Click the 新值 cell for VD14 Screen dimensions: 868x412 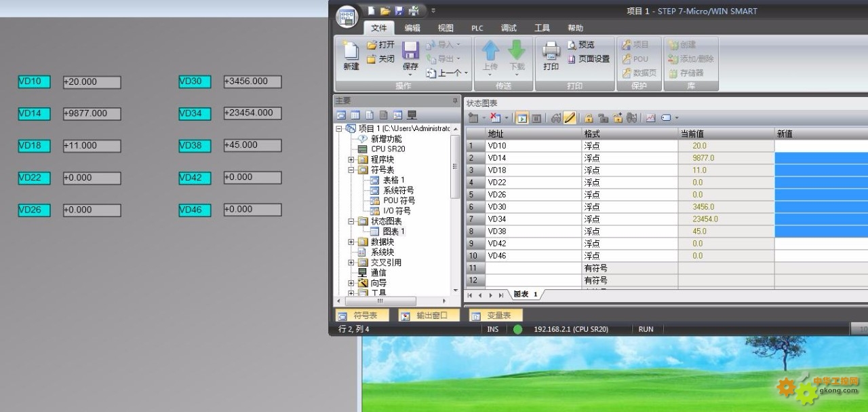point(821,158)
